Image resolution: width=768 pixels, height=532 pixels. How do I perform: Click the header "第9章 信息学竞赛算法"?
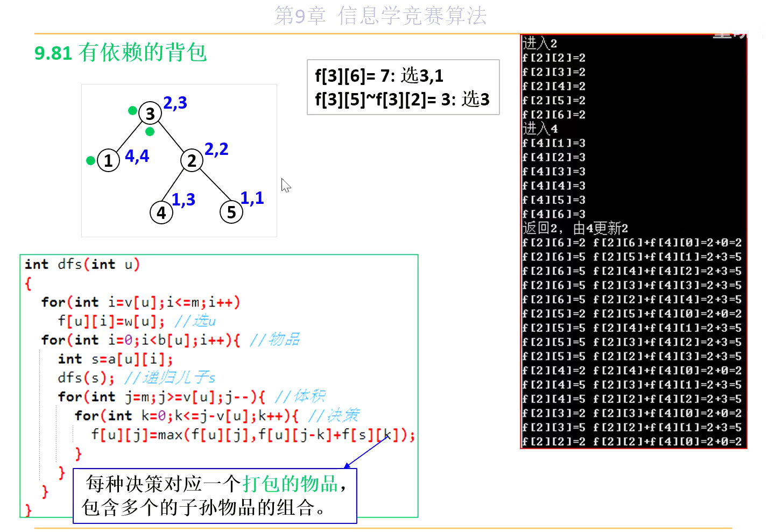pyautogui.click(x=381, y=15)
